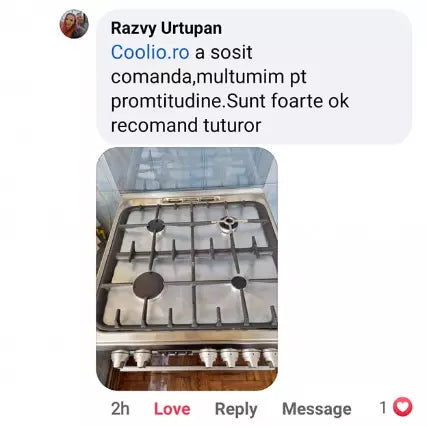Image resolution: width=427 pixels, height=426 pixels.
Task: Open the Razvy Urtupan profile name
Action: (x=166, y=28)
